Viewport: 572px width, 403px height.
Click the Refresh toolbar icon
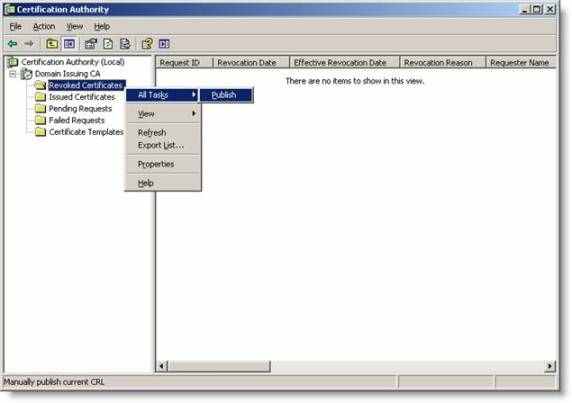point(108,44)
